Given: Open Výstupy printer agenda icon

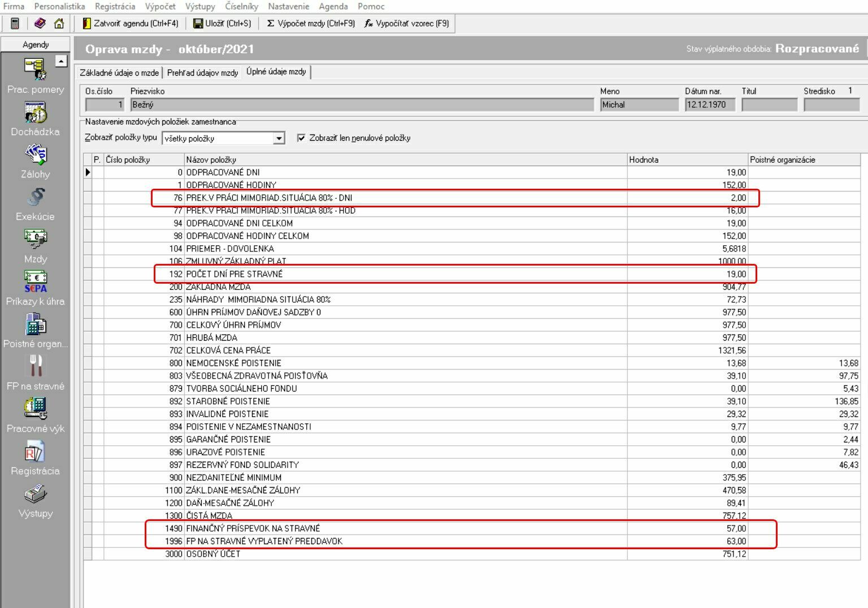Looking at the screenshot, I should click(x=35, y=494).
